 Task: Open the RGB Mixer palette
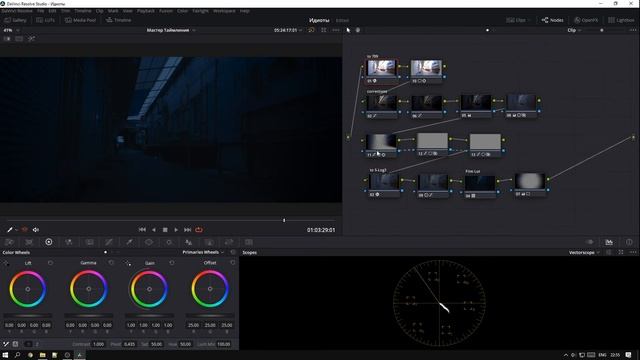point(69,242)
